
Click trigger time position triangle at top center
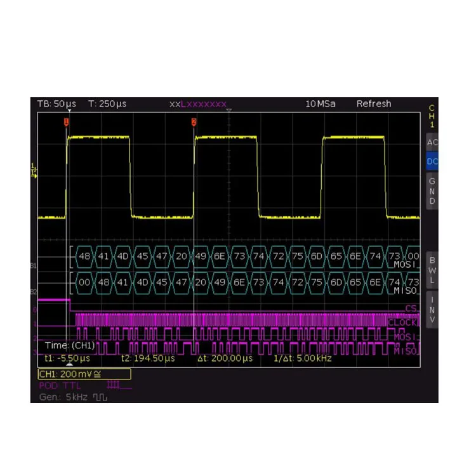[x=229, y=110]
